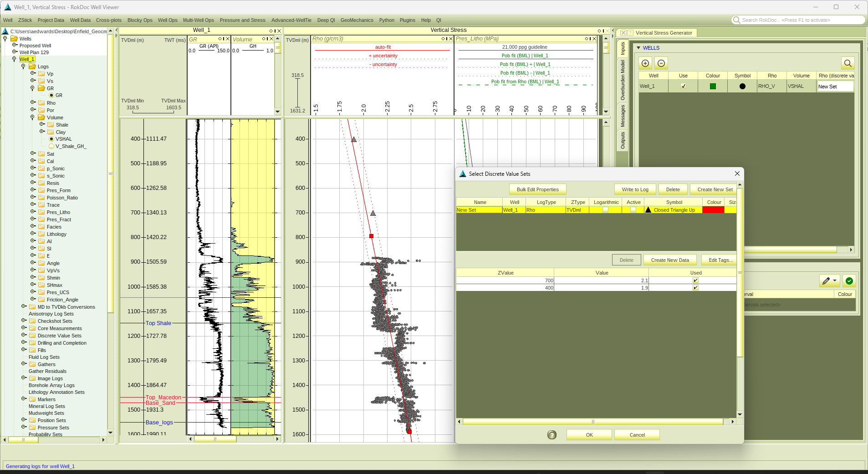Remove well with the minus circle icon

[x=661, y=63]
